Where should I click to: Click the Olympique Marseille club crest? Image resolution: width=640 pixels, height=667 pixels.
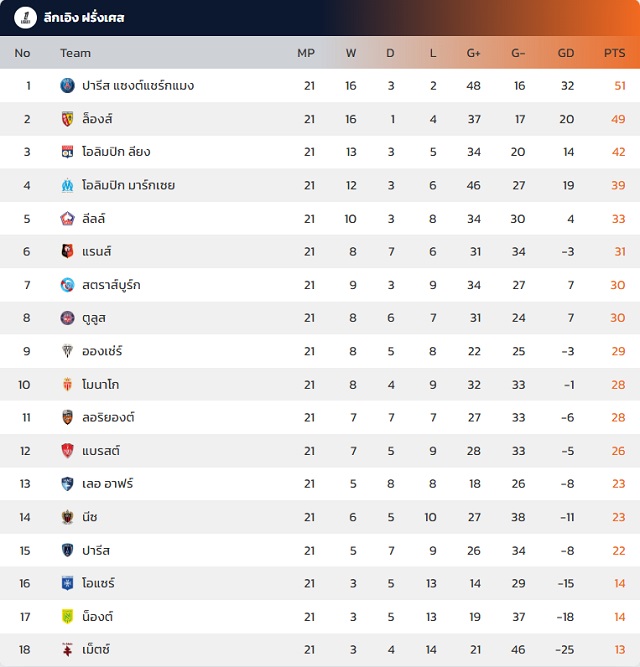(x=67, y=185)
